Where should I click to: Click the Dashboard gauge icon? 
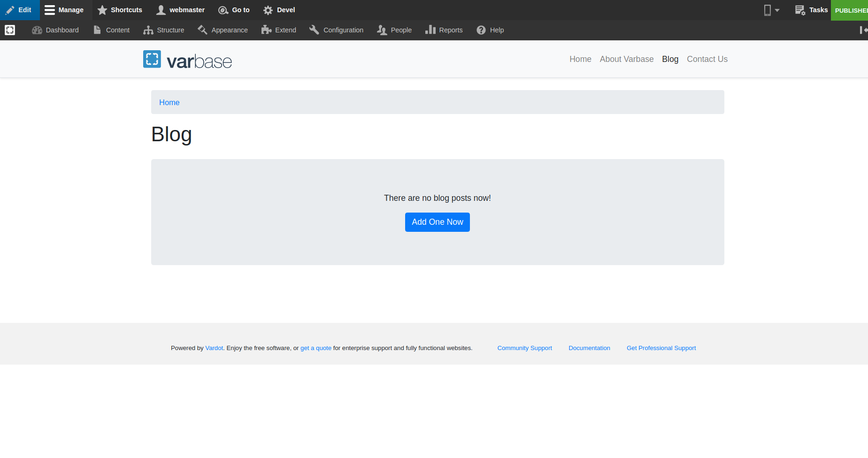[x=37, y=30]
